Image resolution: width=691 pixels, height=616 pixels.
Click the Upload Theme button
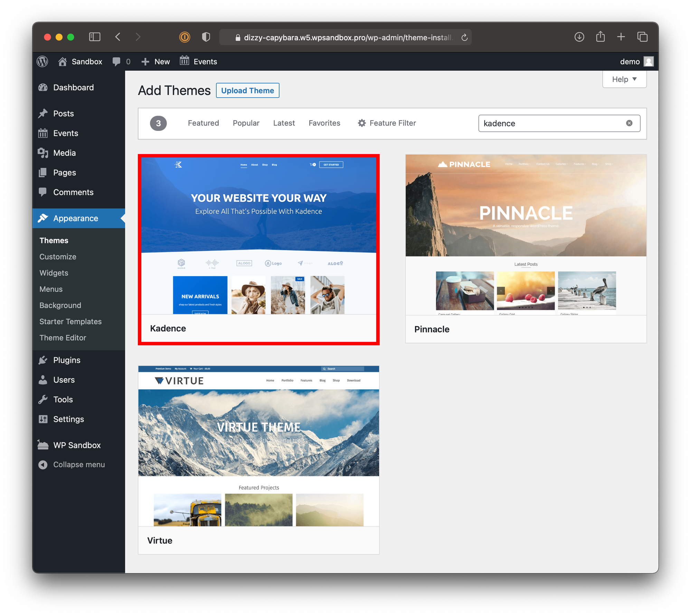tap(248, 90)
